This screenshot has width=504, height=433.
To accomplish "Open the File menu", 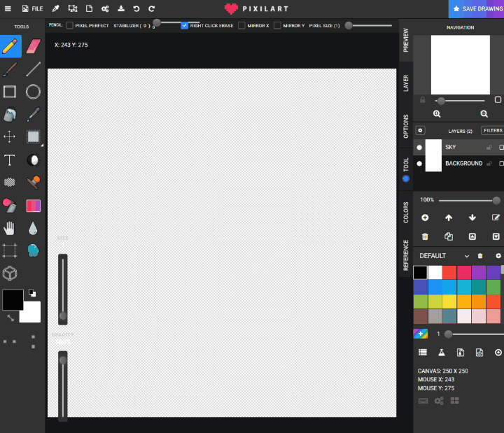I will pyautogui.click(x=32, y=8).
